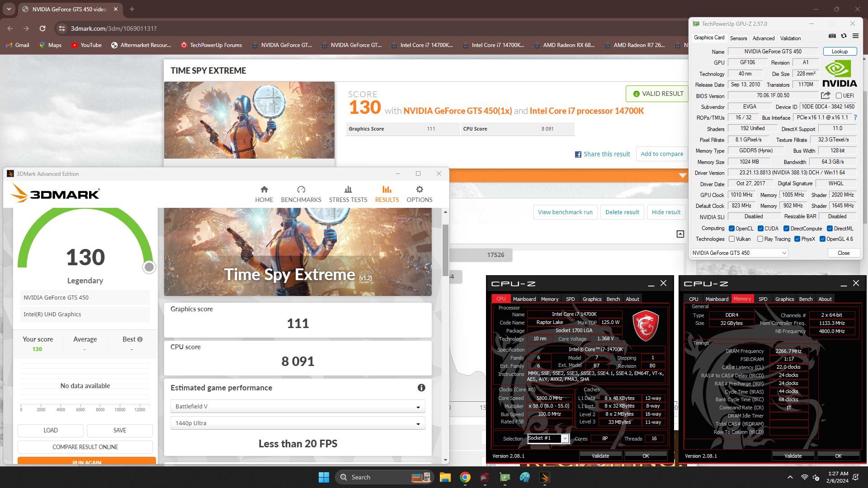The image size is (868, 488).
Task: Open GPU selector dropdown in GPU-Z
Action: 740,253
